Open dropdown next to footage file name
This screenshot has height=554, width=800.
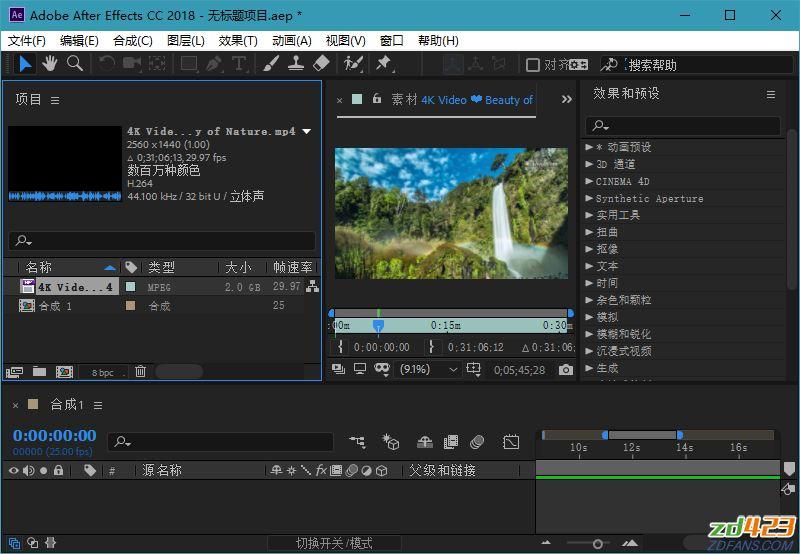pyautogui.click(x=307, y=131)
